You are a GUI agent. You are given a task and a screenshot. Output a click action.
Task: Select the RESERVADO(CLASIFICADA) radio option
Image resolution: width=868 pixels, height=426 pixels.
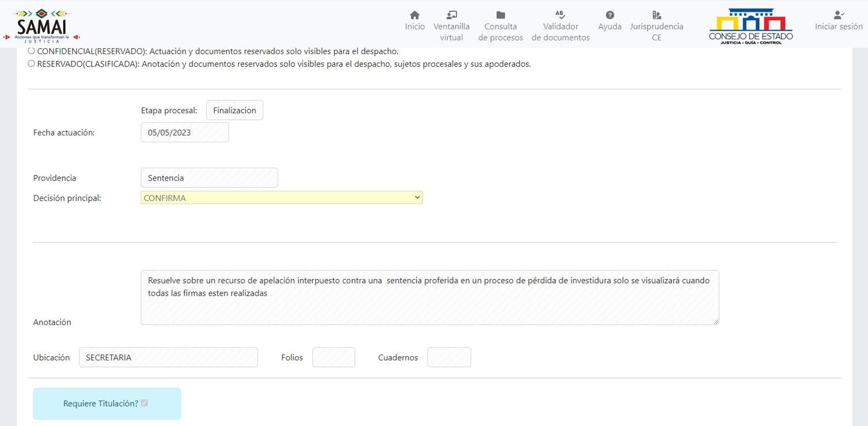coord(31,64)
